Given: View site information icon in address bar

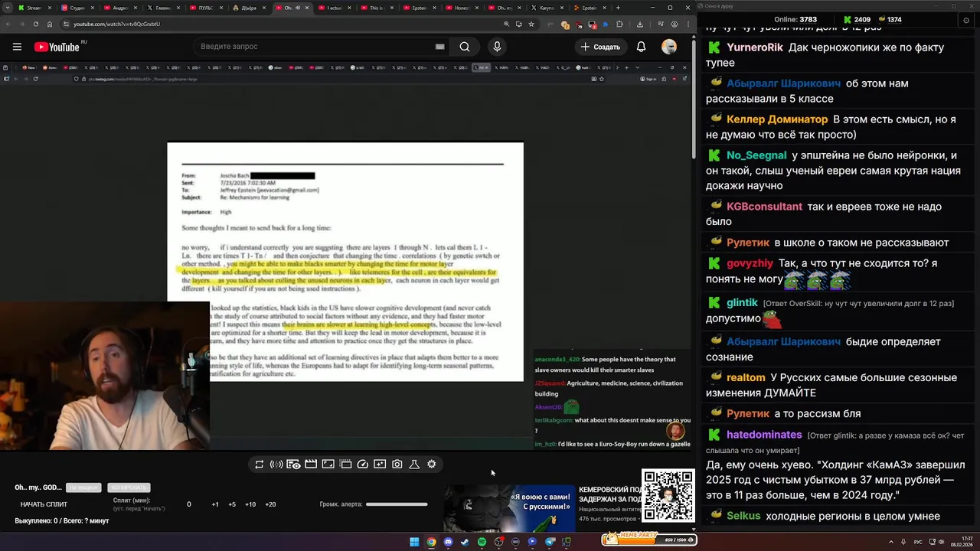Looking at the screenshot, I should pyautogui.click(x=67, y=24).
